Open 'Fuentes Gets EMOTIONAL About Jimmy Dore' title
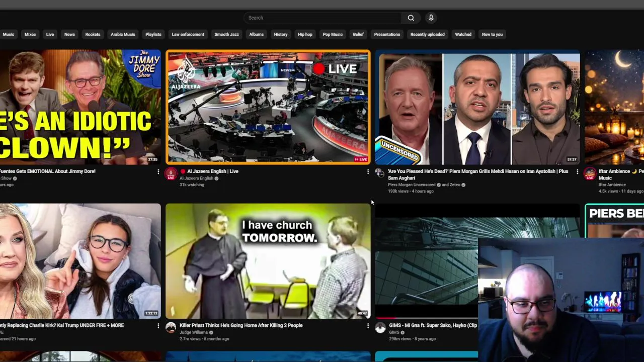The height and width of the screenshot is (362, 644). (x=48, y=171)
